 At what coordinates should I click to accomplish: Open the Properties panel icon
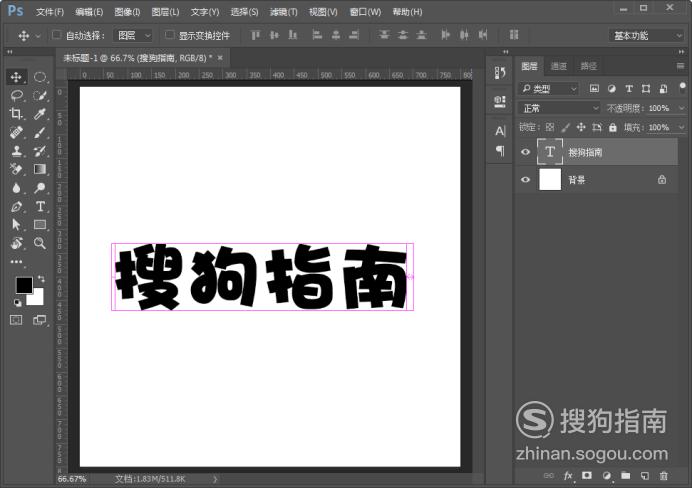pyautogui.click(x=500, y=102)
